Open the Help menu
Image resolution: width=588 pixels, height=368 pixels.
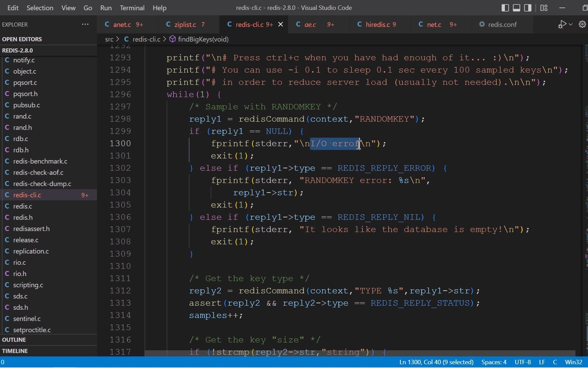pos(159,8)
